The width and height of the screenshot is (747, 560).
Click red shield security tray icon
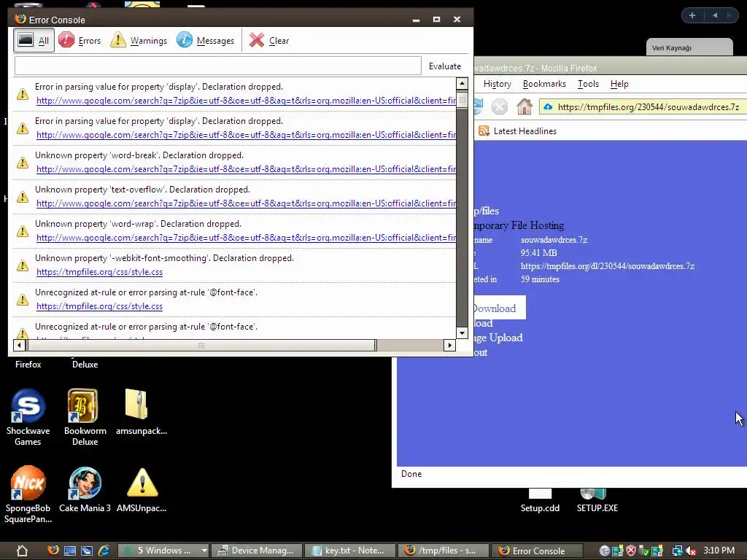click(631, 551)
